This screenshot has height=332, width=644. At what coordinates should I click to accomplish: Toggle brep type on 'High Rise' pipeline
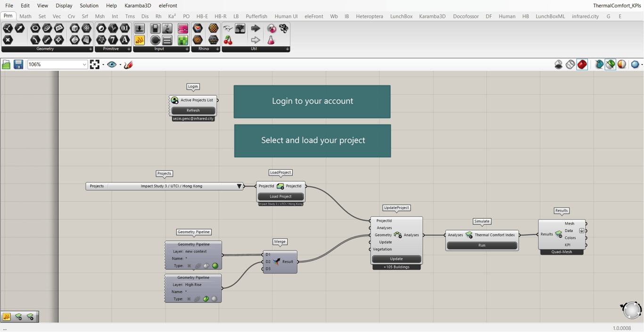206,299
